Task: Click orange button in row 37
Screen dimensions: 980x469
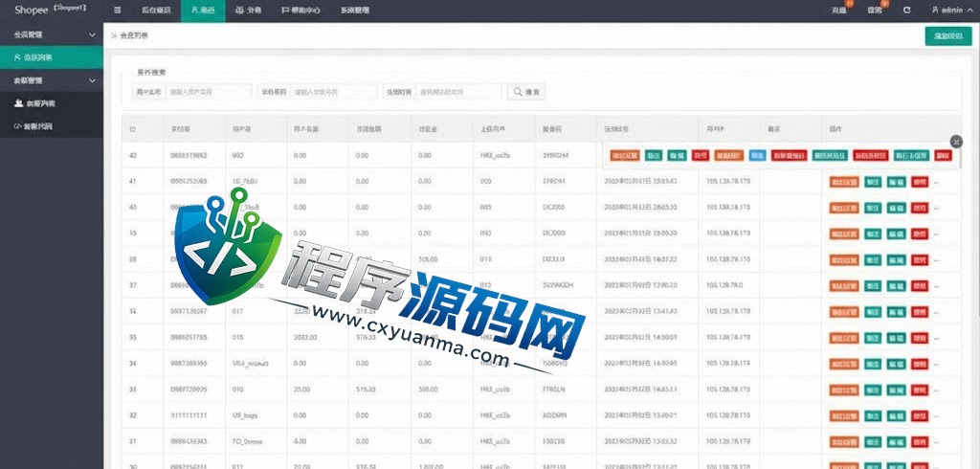Action: coord(844,286)
